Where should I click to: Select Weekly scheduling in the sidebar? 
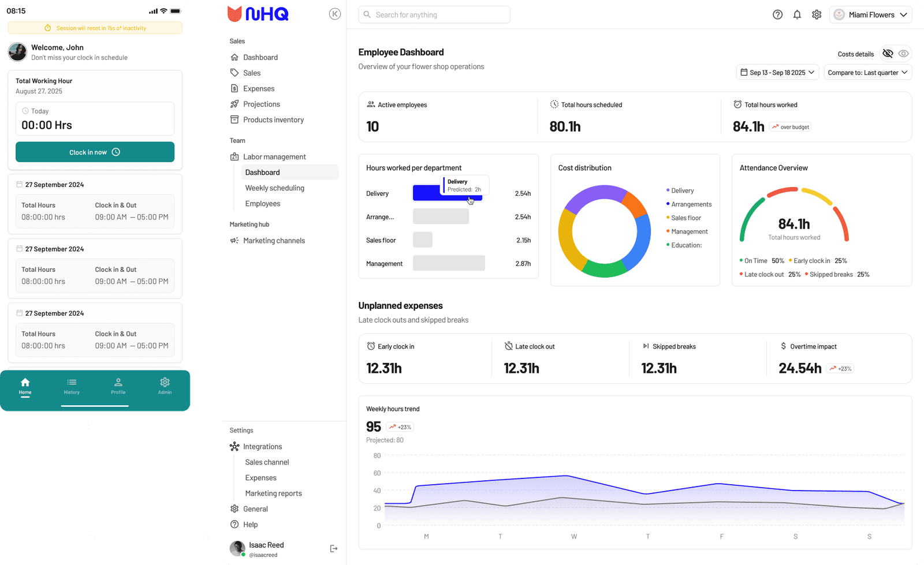point(274,188)
